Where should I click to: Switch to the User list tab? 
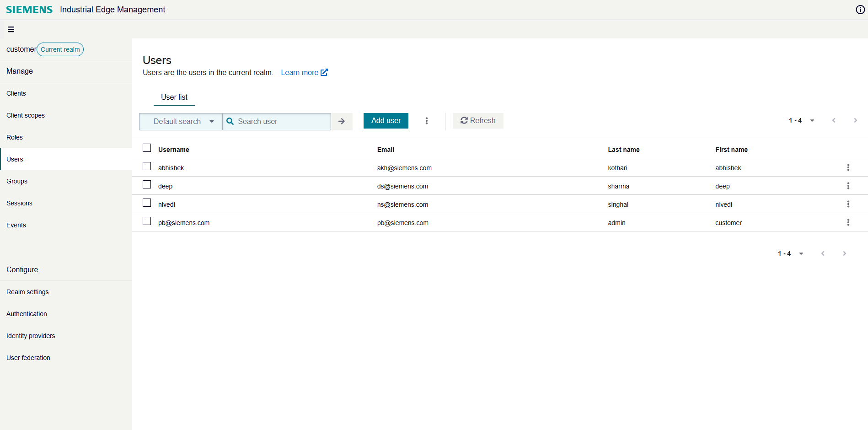(x=174, y=97)
